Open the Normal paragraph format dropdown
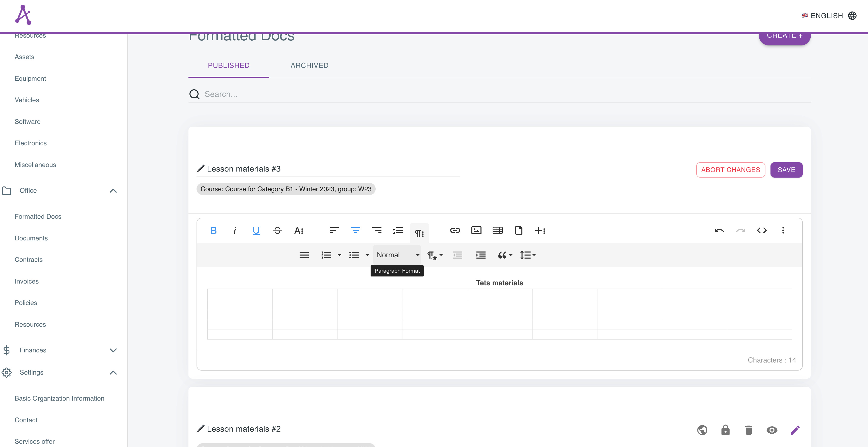 click(x=397, y=255)
